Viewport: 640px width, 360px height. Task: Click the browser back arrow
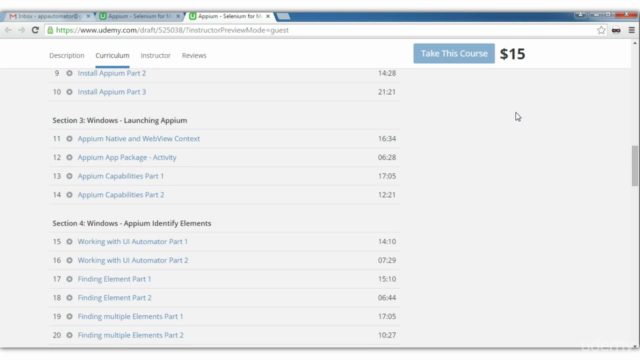point(8,30)
